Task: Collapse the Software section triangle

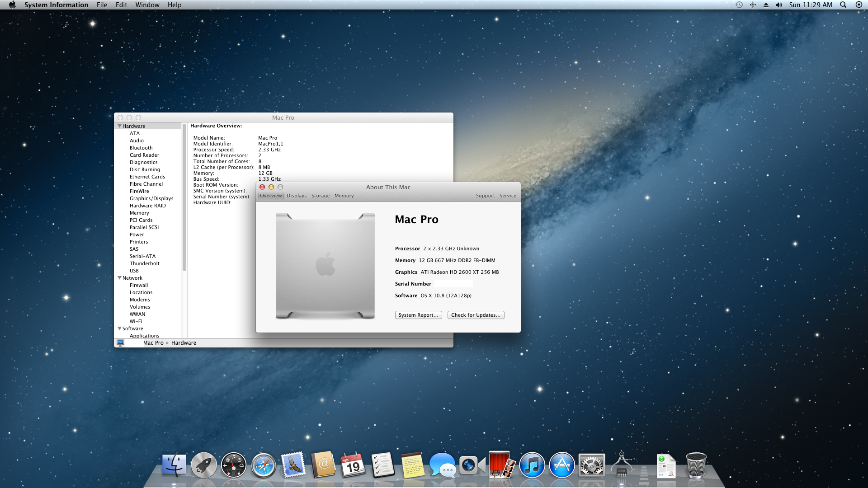Action: click(119, 328)
